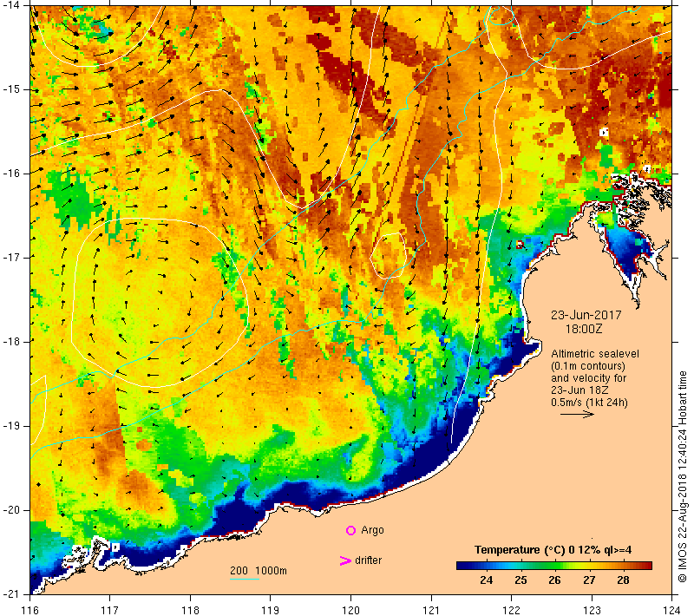Click the '118' longitude axis label

(190, 610)
